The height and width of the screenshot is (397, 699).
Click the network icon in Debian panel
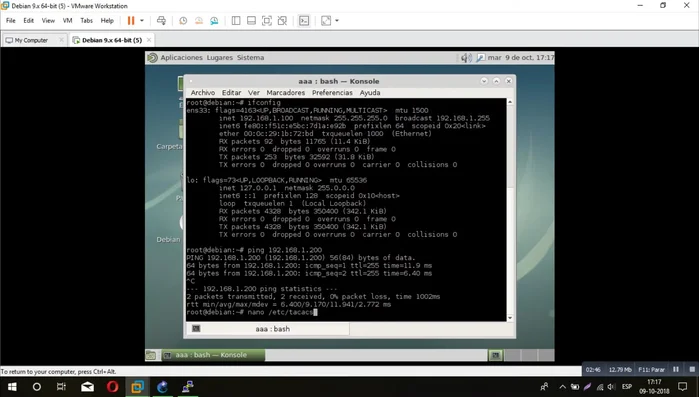pyautogui.click(x=481, y=58)
